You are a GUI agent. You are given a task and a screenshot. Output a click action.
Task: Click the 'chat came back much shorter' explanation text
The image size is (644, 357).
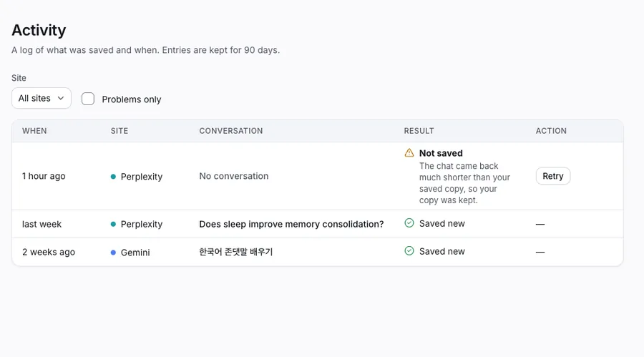click(x=464, y=183)
